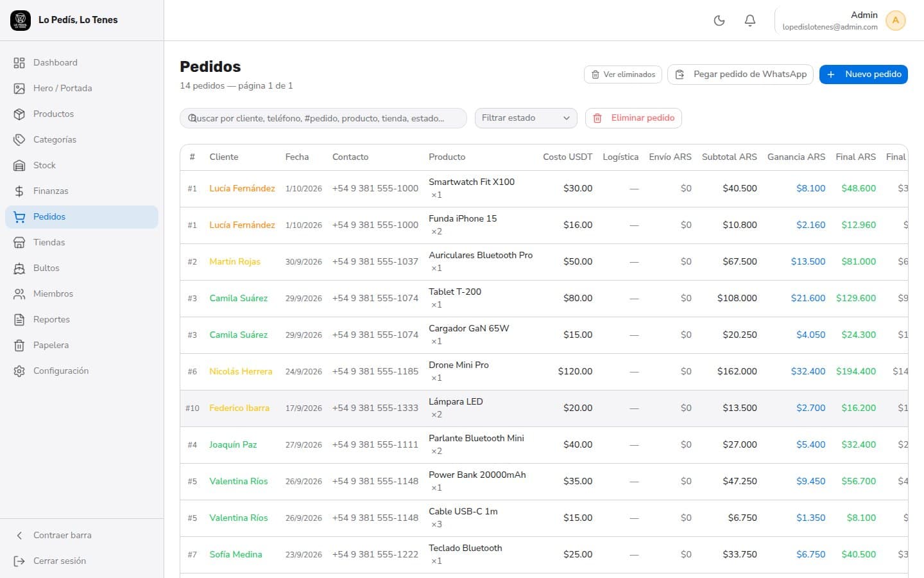Viewport: 924px width, 578px height.
Task: Click product text Drone Mini Pro
Action: tap(459, 365)
